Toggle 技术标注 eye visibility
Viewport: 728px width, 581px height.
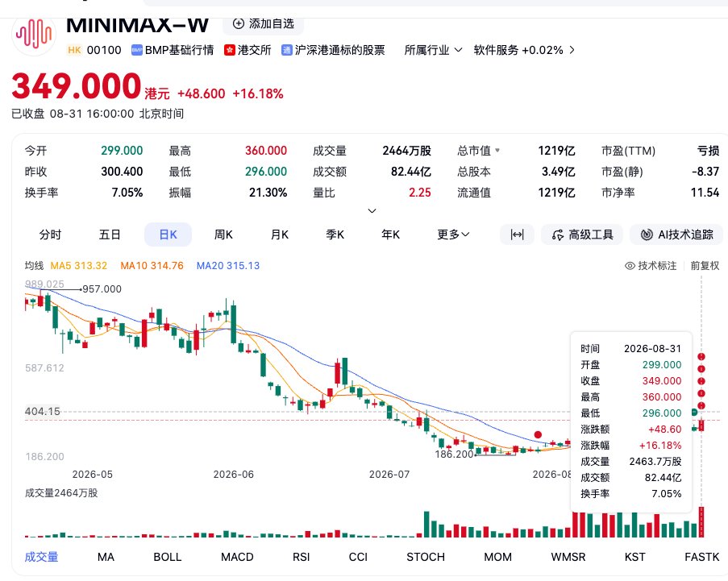tap(630, 266)
